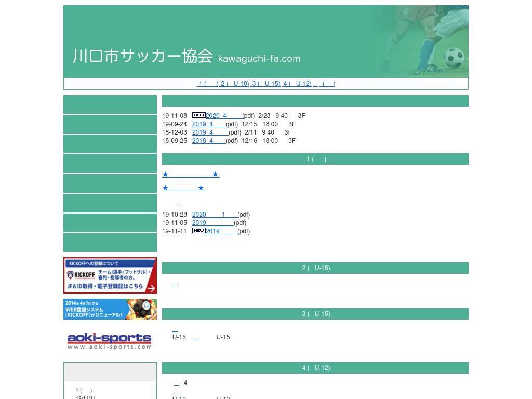532x399 pixels.
Task: Click the last green sidebar menu button
Action: pos(110,243)
